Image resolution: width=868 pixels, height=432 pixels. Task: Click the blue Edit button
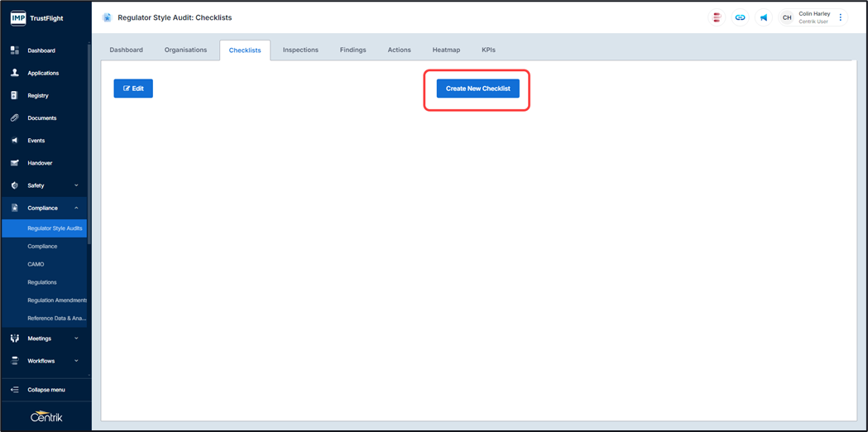click(133, 89)
